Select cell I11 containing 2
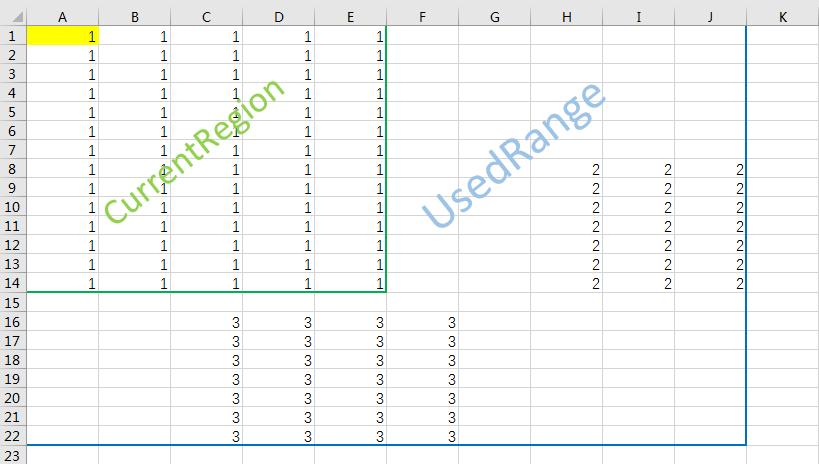 (639, 226)
